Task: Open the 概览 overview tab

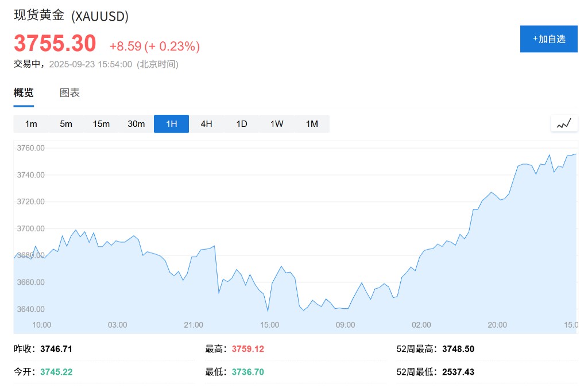Action: (x=24, y=93)
